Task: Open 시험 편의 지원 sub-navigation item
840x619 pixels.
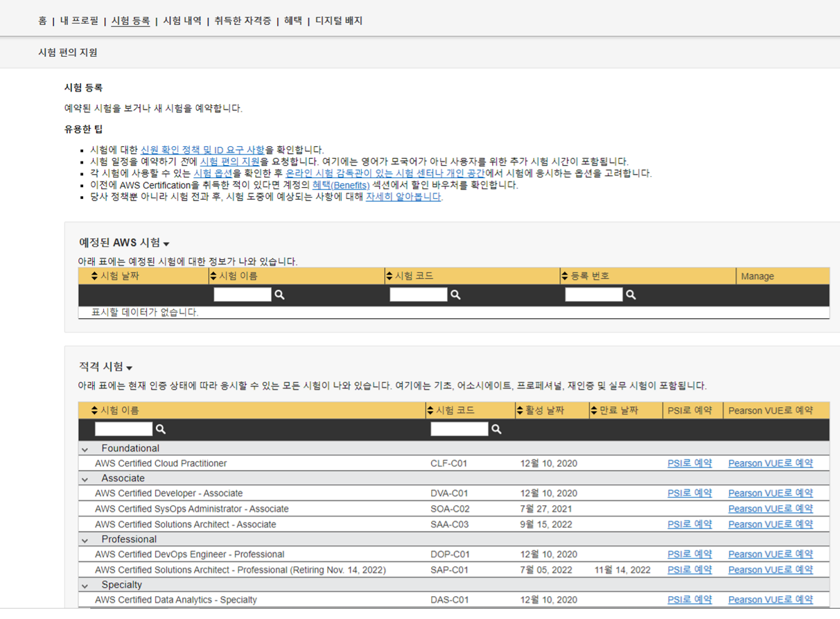Action: tap(68, 53)
